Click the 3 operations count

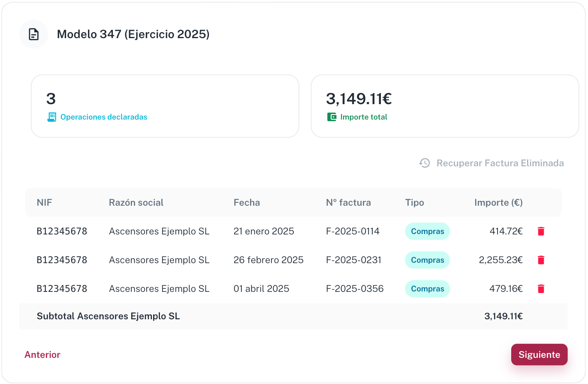pyautogui.click(x=51, y=99)
